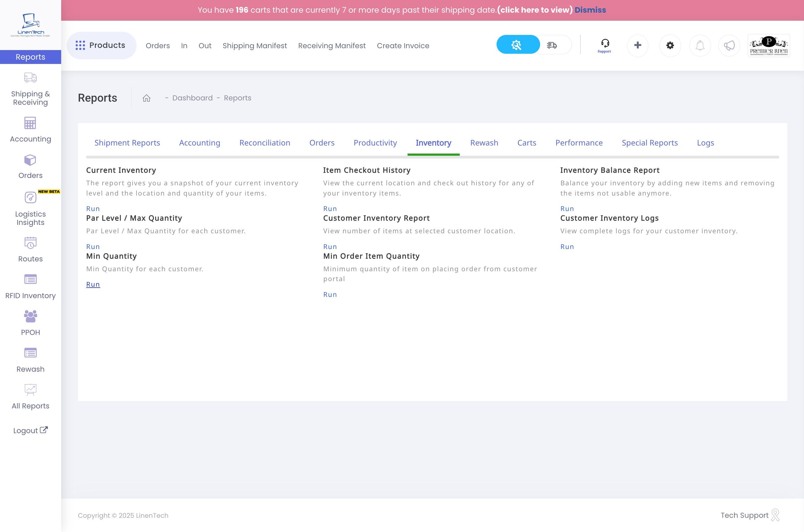804x532 pixels.
Task: Open the Logistics Insights gauge icon
Action: [x=30, y=197]
